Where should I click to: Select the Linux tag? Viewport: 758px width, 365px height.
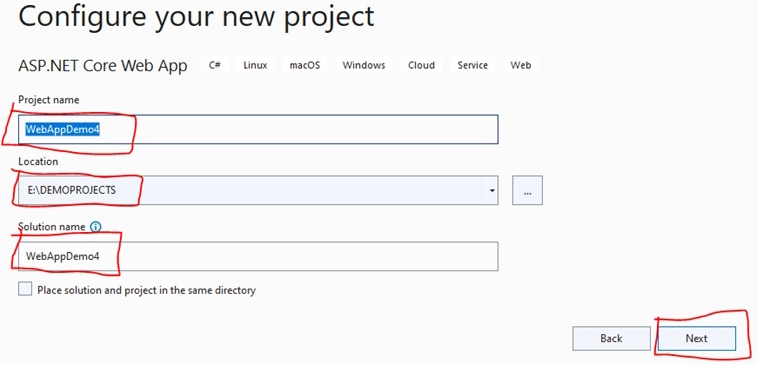point(255,65)
